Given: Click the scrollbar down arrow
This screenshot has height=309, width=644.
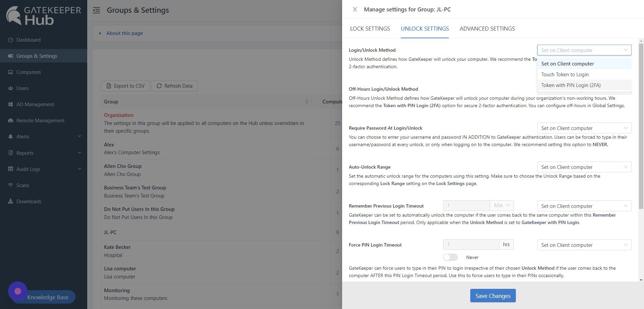Looking at the screenshot, I should click(x=641, y=280).
